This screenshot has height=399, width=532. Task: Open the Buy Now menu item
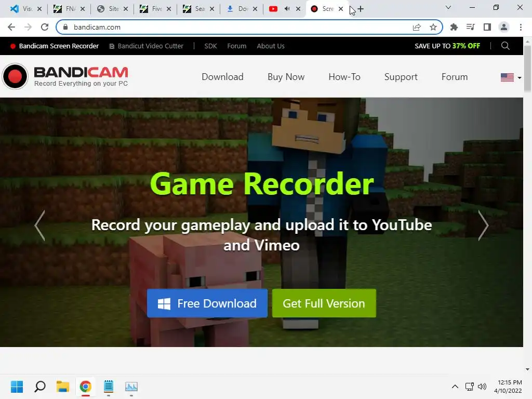click(x=286, y=77)
